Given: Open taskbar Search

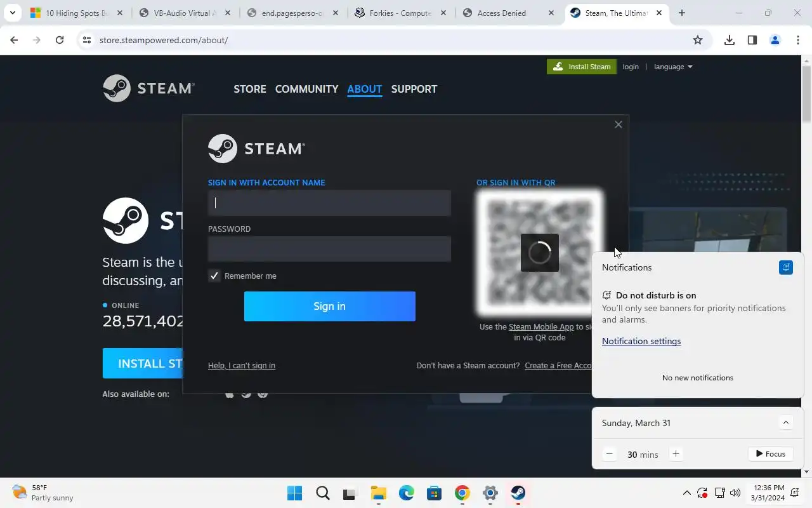Looking at the screenshot, I should (323, 493).
